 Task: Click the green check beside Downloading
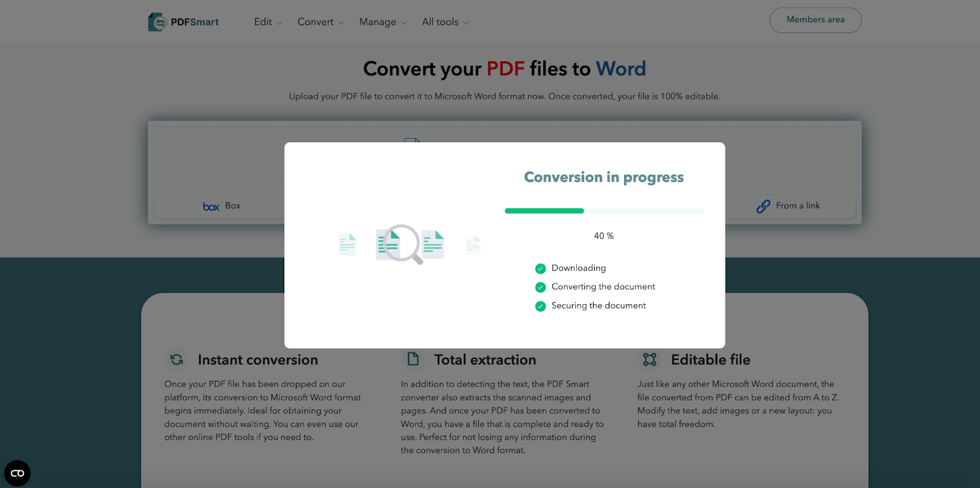(540, 269)
